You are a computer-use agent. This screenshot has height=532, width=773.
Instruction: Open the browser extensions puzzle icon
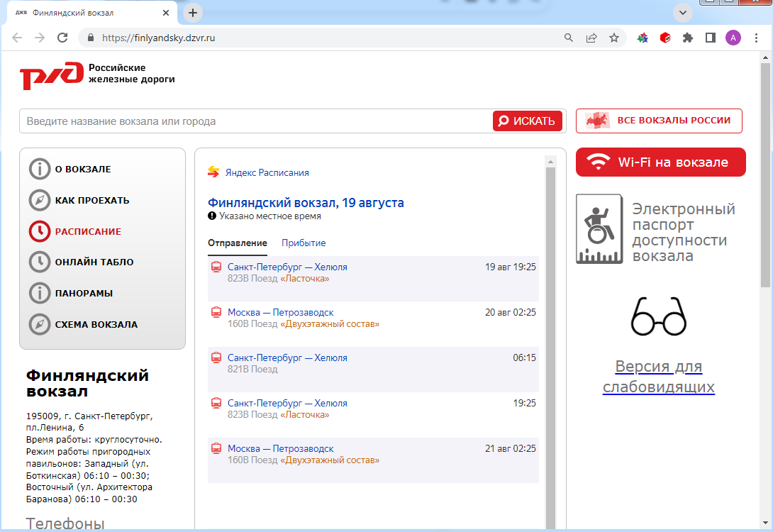click(688, 38)
